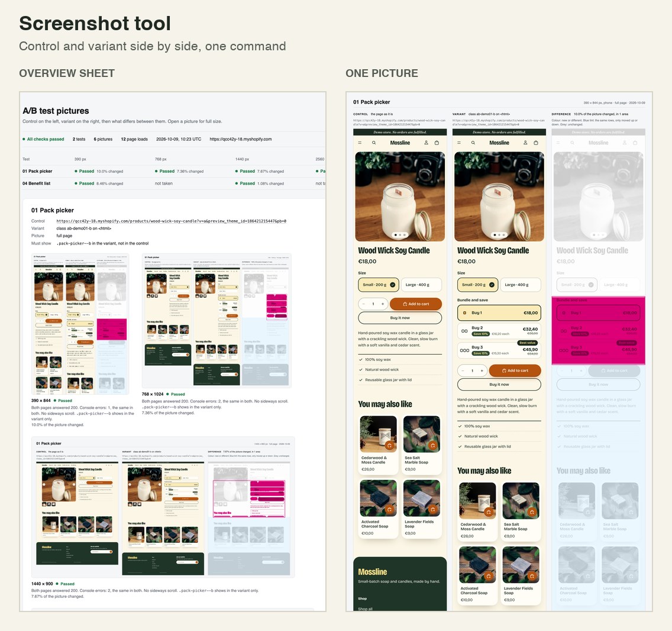672x631 pixels.
Task: Click variant's Activated Charcoal Soap cart icon
Action: [489, 576]
